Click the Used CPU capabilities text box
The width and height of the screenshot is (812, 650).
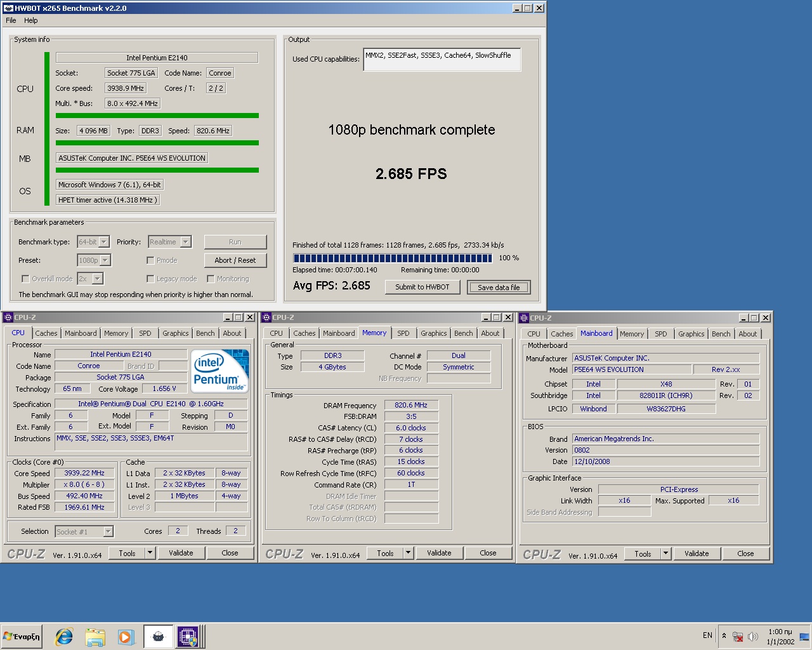point(442,59)
